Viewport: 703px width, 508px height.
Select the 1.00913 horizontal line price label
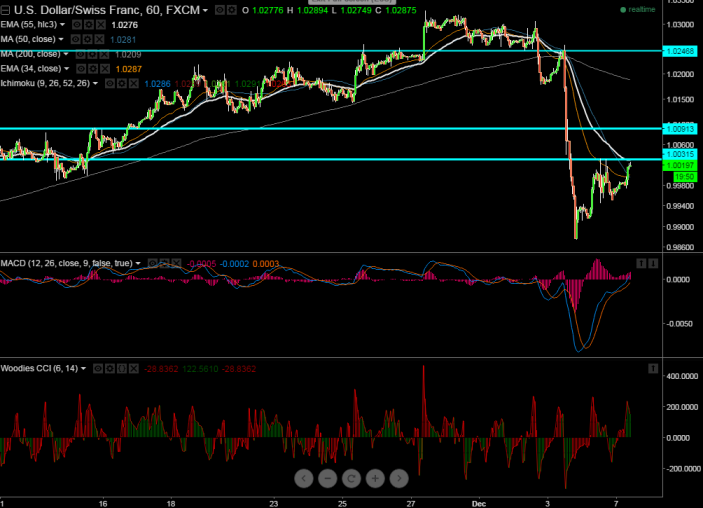680,129
